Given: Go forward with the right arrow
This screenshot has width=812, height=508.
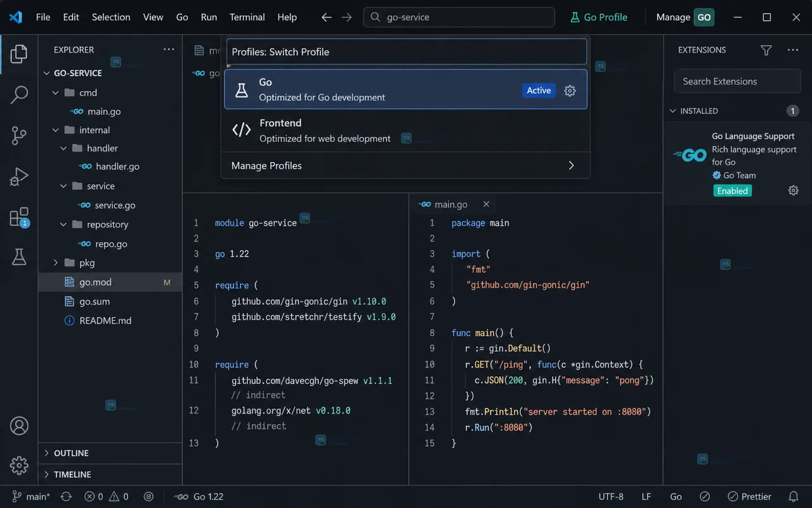Looking at the screenshot, I should [346, 17].
